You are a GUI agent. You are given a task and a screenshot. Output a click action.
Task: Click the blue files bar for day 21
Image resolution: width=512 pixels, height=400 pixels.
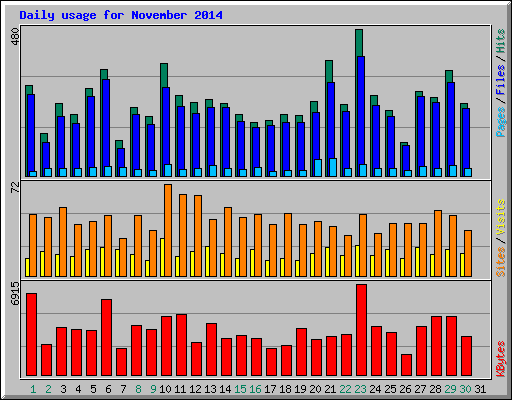click(331, 120)
